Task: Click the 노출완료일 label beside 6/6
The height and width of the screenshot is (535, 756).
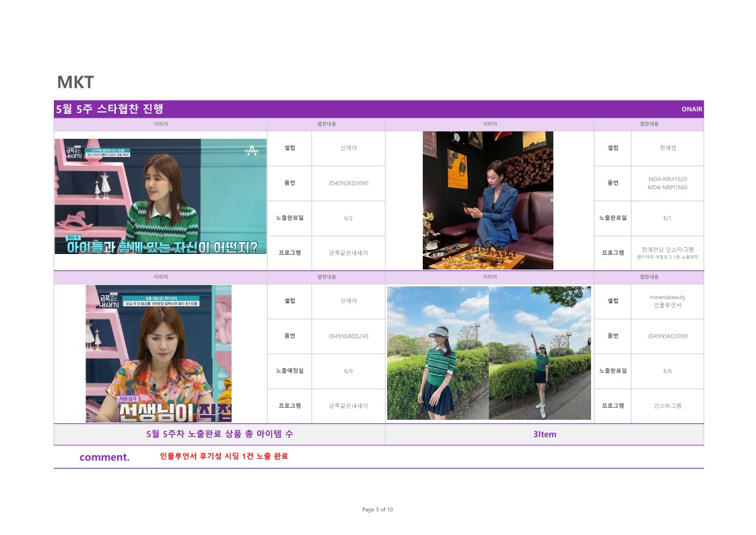Action: point(613,371)
